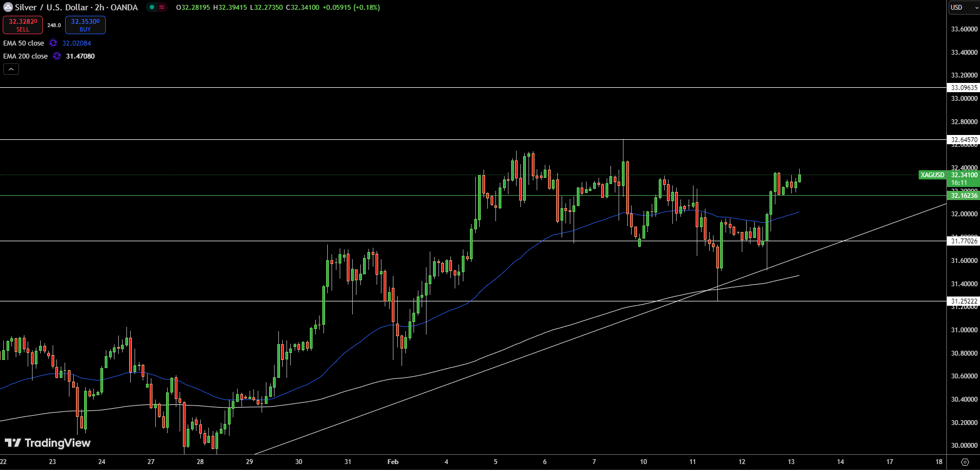The image size is (980, 470).
Task: Open the Silver / U.S. Dollar symbol title
Action: coord(76,7)
